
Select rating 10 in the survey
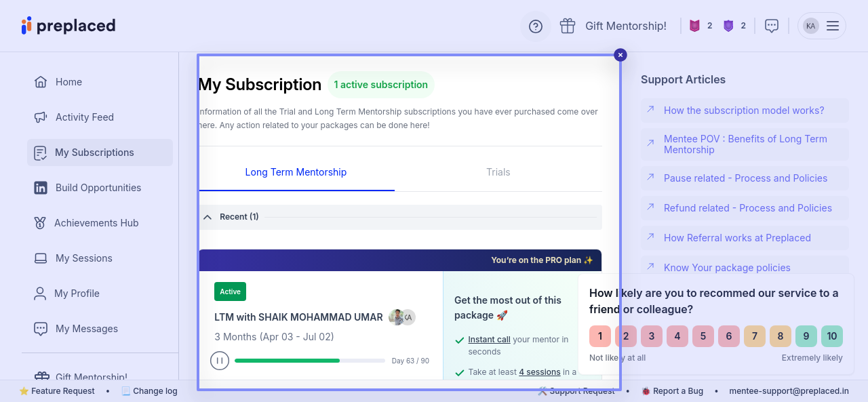pyautogui.click(x=831, y=336)
